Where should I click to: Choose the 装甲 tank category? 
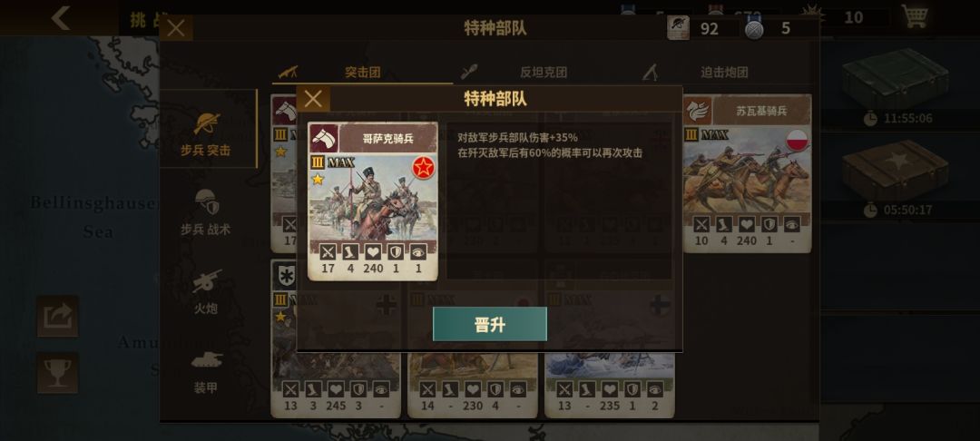tap(206, 371)
